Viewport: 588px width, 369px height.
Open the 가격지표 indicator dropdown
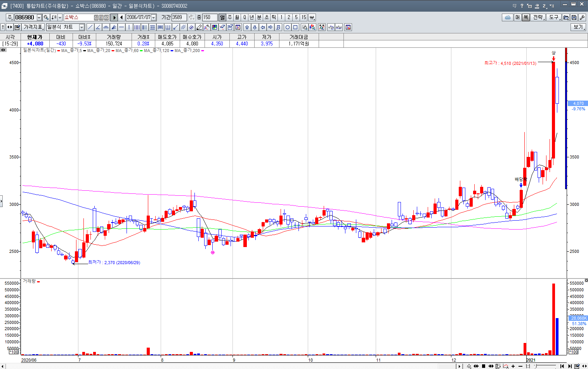coord(33,27)
